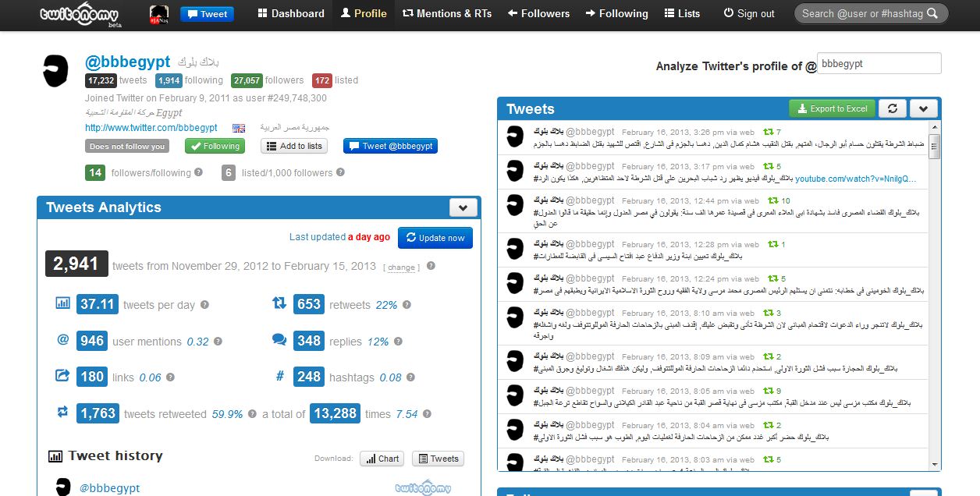
Task: Click help icon next to followers/following
Action: 198,172
